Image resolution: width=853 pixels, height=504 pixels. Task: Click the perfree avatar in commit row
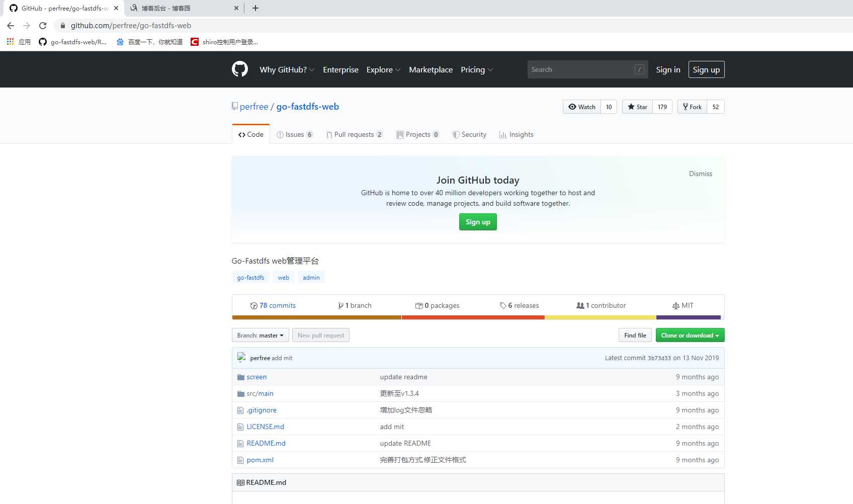pyautogui.click(x=241, y=358)
